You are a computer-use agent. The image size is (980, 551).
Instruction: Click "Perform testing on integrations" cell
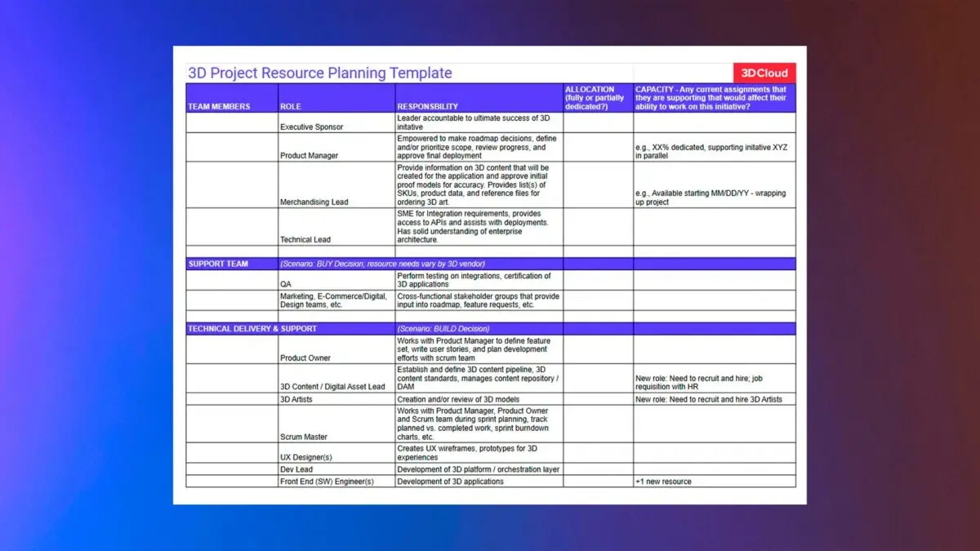[479, 280]
